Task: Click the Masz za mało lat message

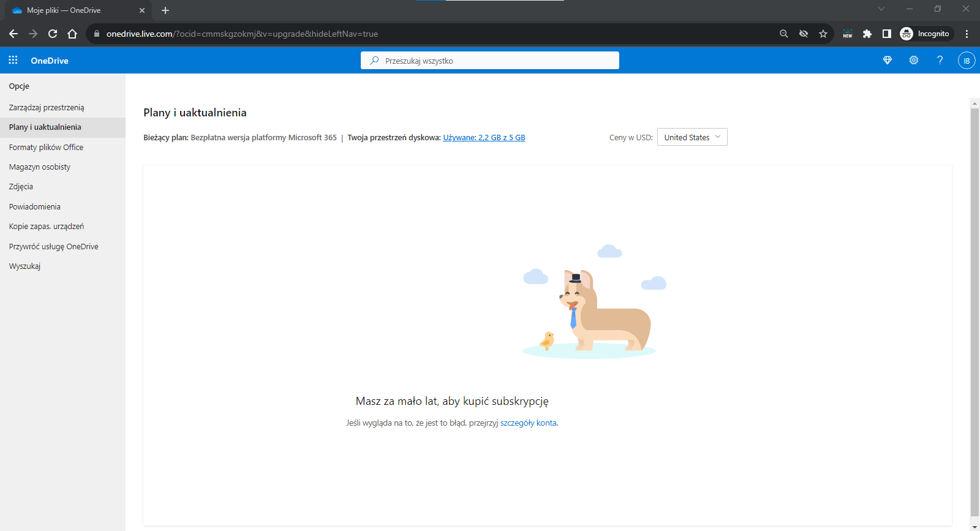Action: pos(452,401)
